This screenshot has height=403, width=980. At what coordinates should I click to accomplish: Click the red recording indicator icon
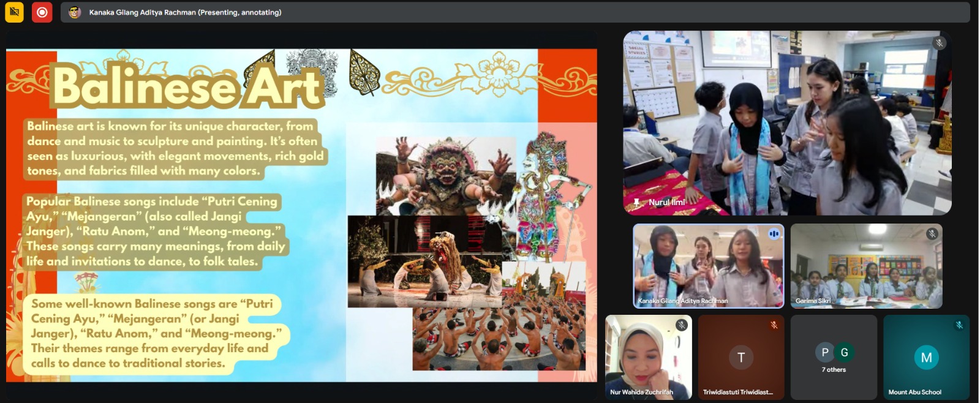[42, 12]
